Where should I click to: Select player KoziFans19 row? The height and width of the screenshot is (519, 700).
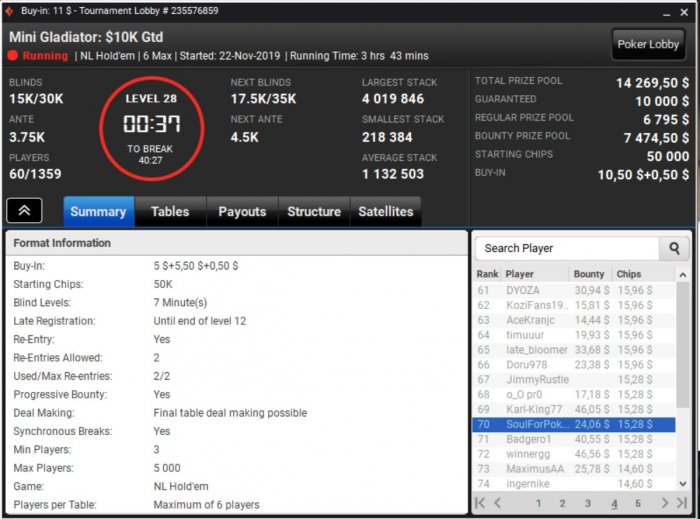(x=574, y=305)
